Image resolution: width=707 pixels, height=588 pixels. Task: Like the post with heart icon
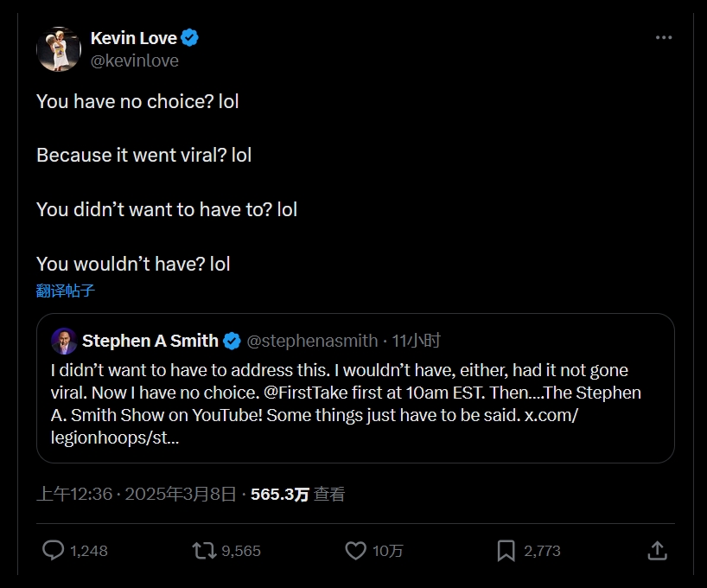coord(355,550)
